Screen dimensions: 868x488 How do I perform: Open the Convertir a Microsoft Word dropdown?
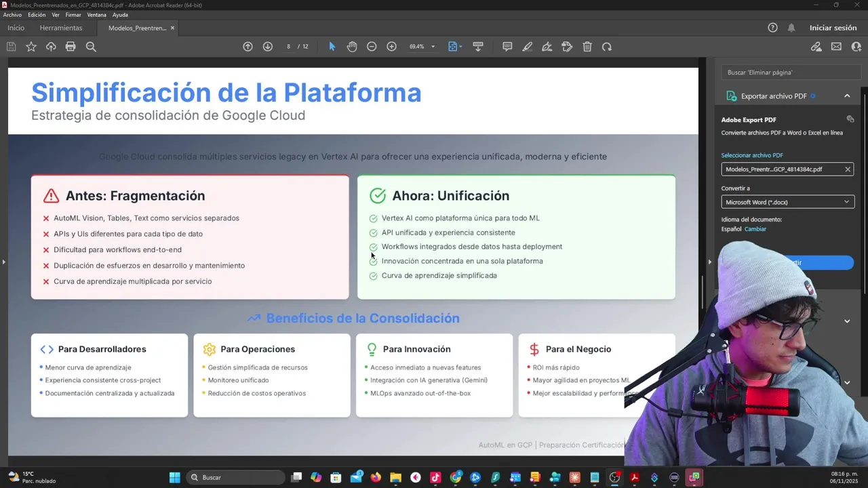tap(787, 202)
